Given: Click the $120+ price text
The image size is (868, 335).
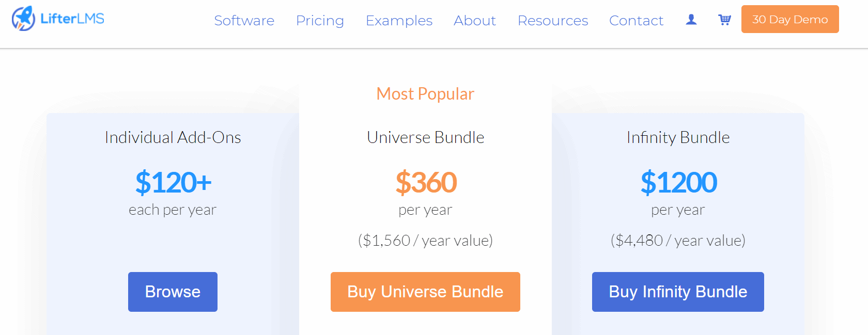Looking at the screenshot, I should (x=173, y=182).
